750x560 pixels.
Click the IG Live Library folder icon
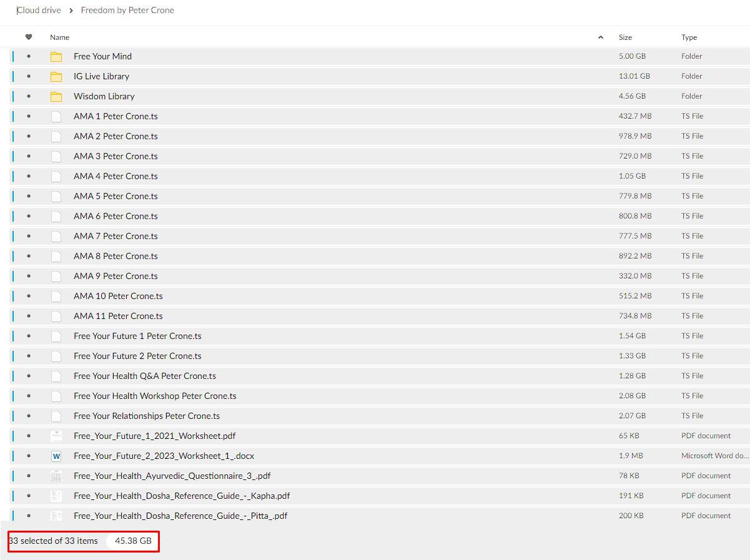point(56,76)
